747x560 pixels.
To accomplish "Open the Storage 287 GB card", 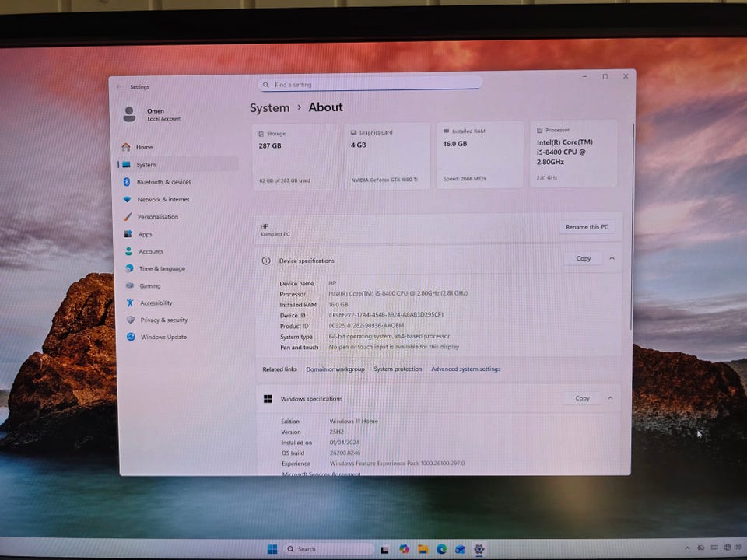I will [x=294, y=157].
